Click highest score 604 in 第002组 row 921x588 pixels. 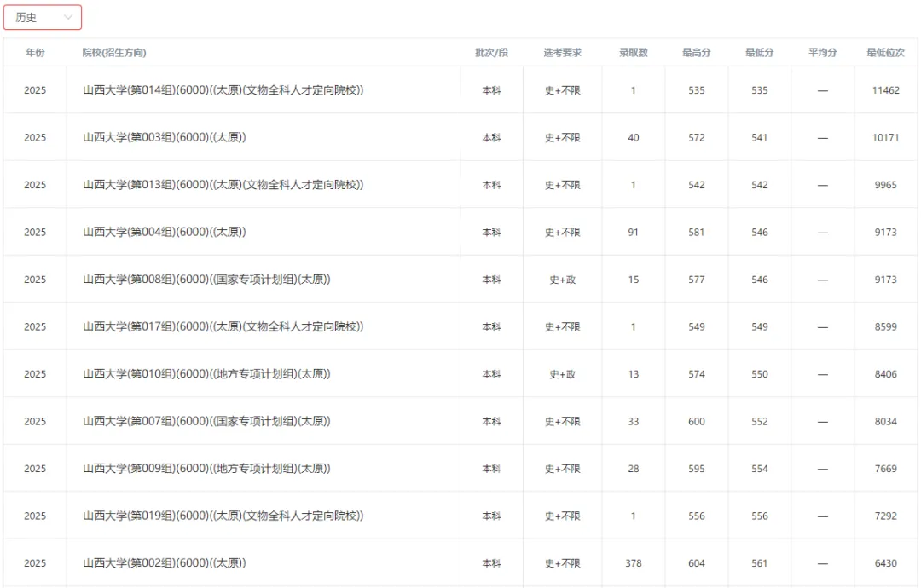click(x=697, y=563)
